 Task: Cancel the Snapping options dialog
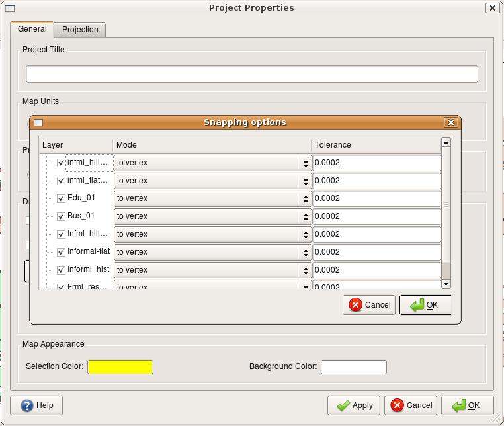pos(369,305)
